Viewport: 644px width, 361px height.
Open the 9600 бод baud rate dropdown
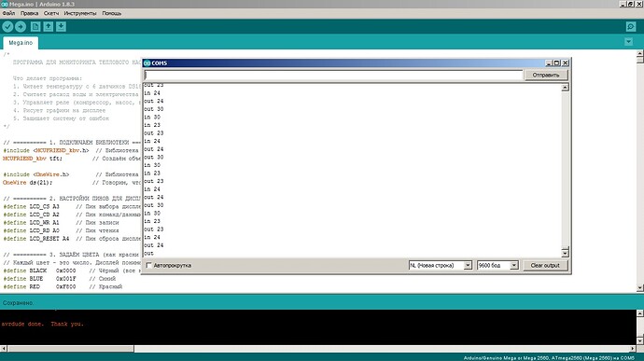pos(497,265)
